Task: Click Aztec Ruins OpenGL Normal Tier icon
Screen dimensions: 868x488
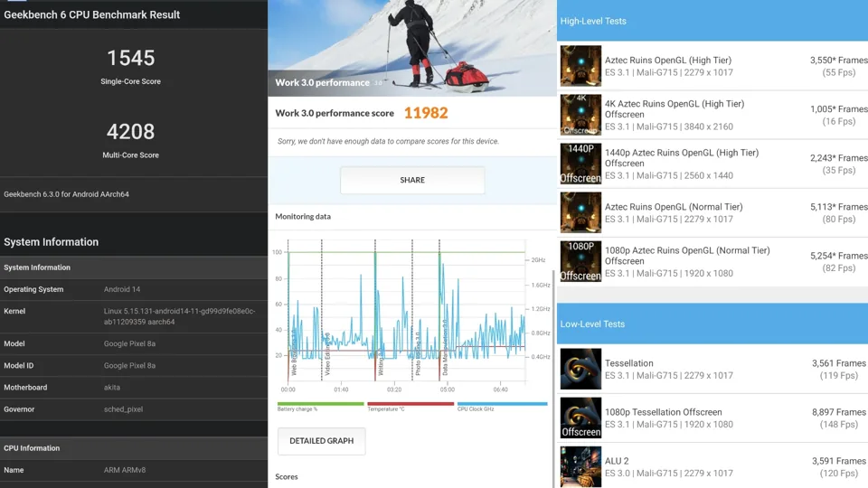Action: point(580,212)
